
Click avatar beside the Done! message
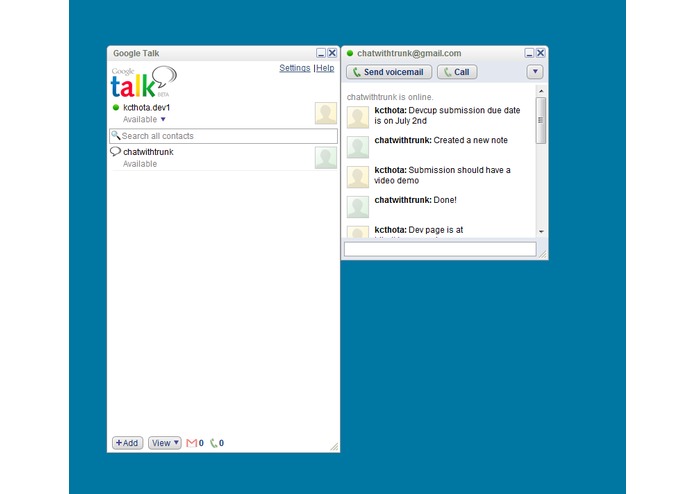(358, 207)
